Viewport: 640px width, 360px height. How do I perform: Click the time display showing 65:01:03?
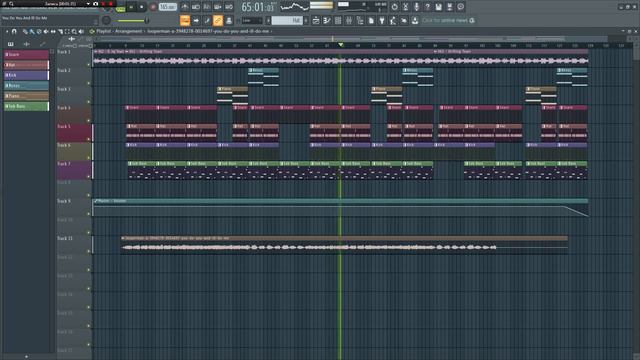tap(258, 7)
